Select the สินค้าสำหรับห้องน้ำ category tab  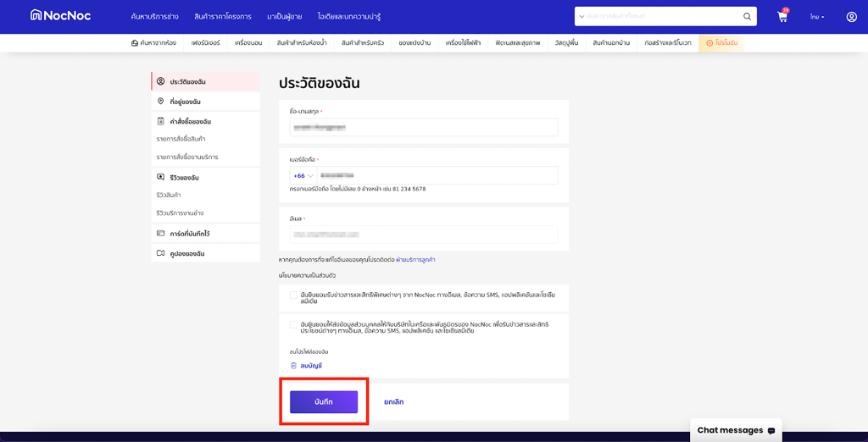tap(302, 42)
